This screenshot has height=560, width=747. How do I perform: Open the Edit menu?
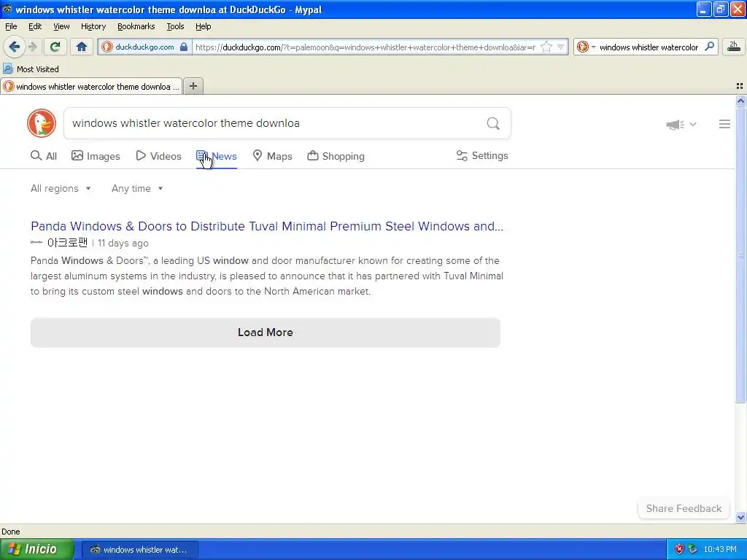pyautogui.click(x=35, y=26)
